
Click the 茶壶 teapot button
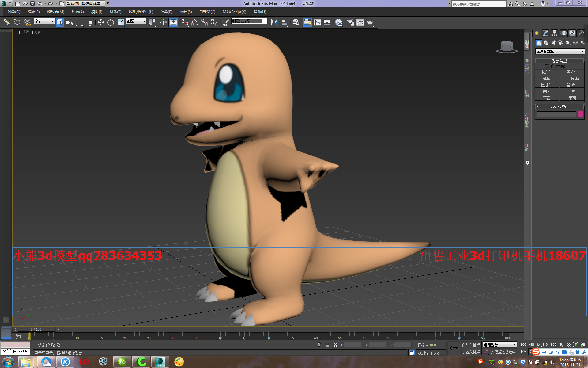547,98
